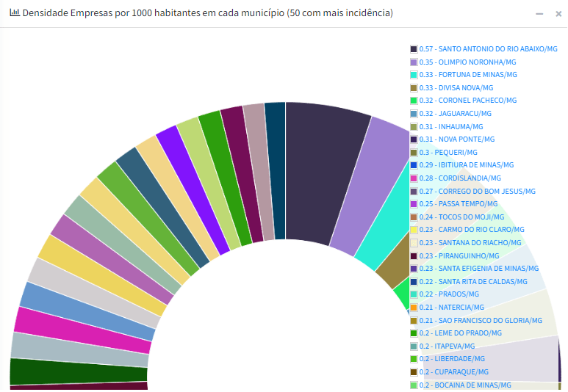Select the SAO FRANCISCO DO GLORIA/MG legend label
The height and width of the screenshot is (392, 568).
(480, 321)
